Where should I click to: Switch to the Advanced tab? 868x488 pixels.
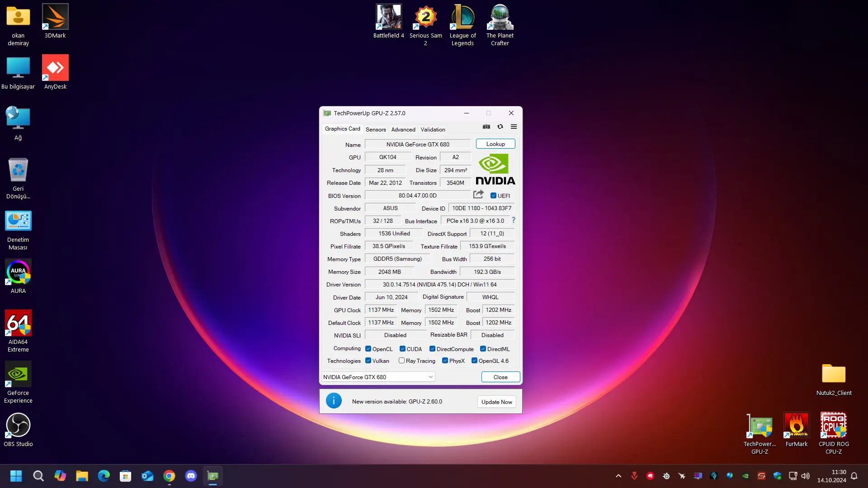[403, 129]
